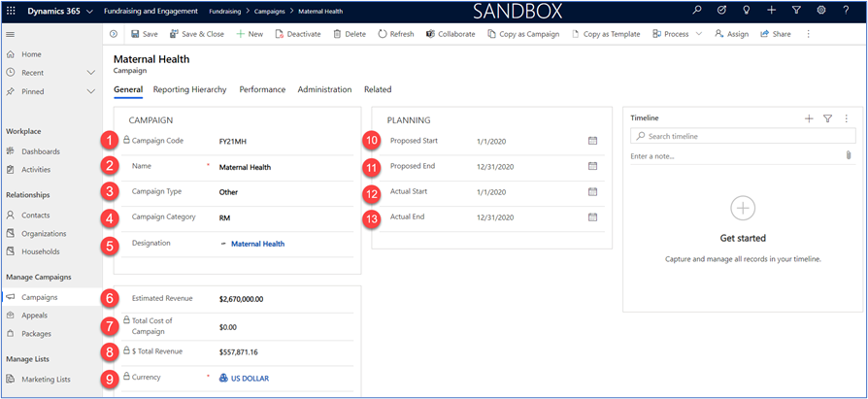The width and height of the screenshot is (868, 399).
Task: Click Copy as Template
Action: click(606, 34)
